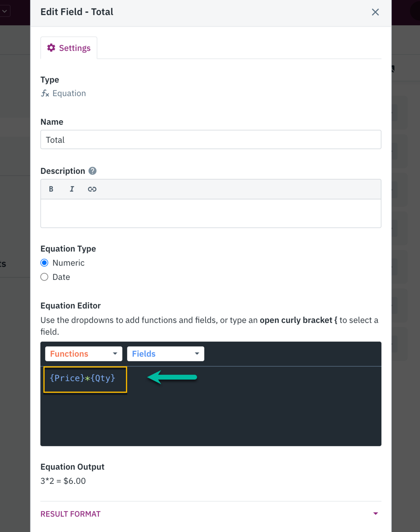420x532 pixels.
Task: Open the Fields dropdown
Action: click(165, 354)
